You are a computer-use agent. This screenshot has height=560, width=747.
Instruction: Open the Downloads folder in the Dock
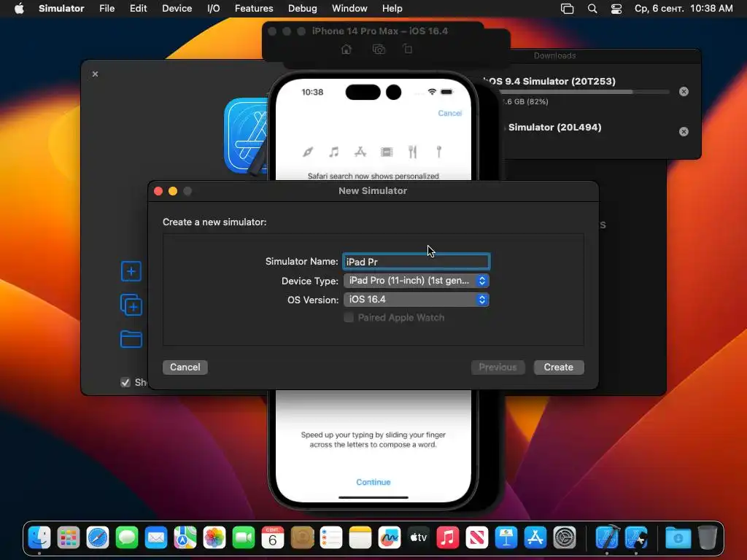pos(678,538)
